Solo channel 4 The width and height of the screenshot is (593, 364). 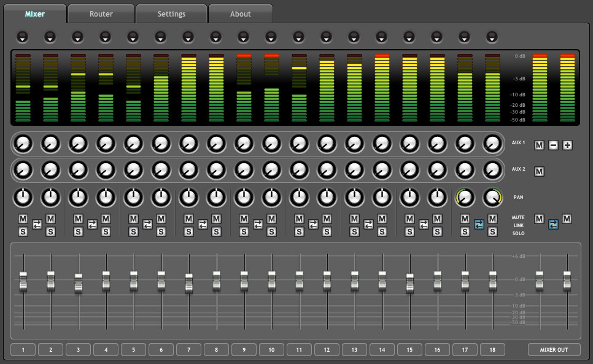pos(106,231)
